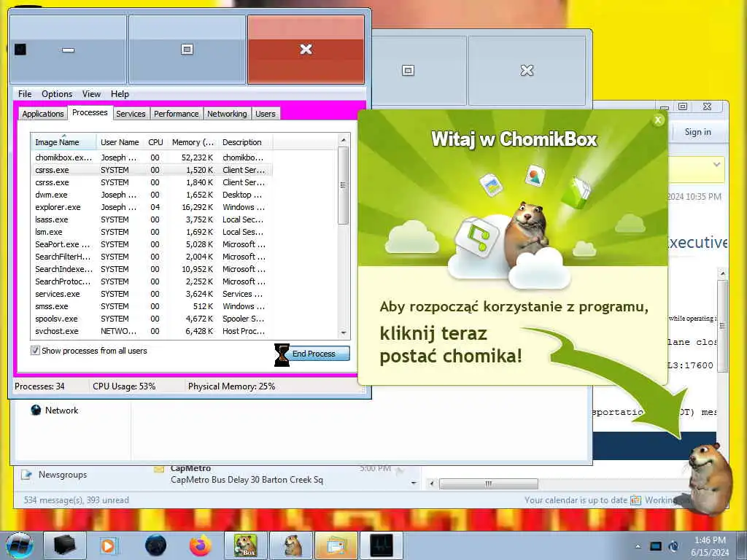Switch to the Applications tab
This screenshot has height=560, width=747.
43,114
